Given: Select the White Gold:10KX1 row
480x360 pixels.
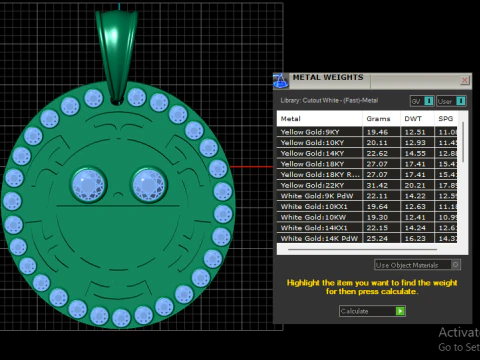Looking at the screenshot, I should pyautogui.click(x=367, y=207).
